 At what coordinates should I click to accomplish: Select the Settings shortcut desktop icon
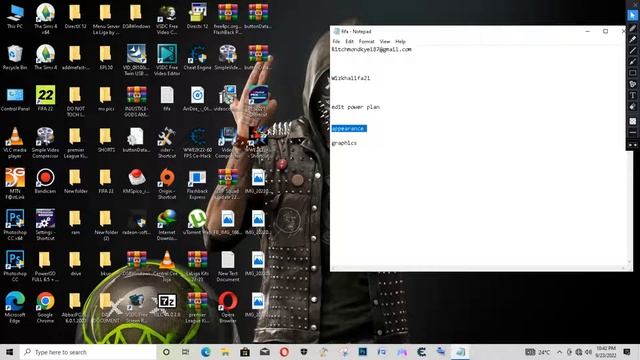(45, 225)
